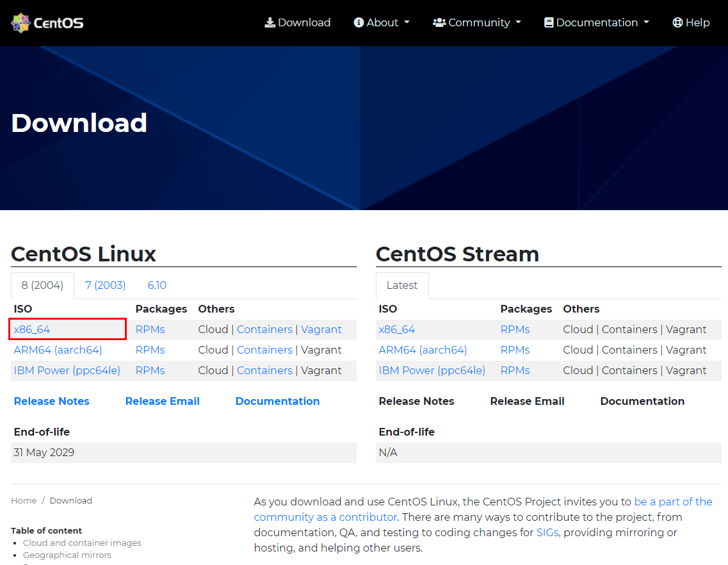Open Containers link in CentOS Linux ARM64 row

pyautogui.click(x=264, y=350)
